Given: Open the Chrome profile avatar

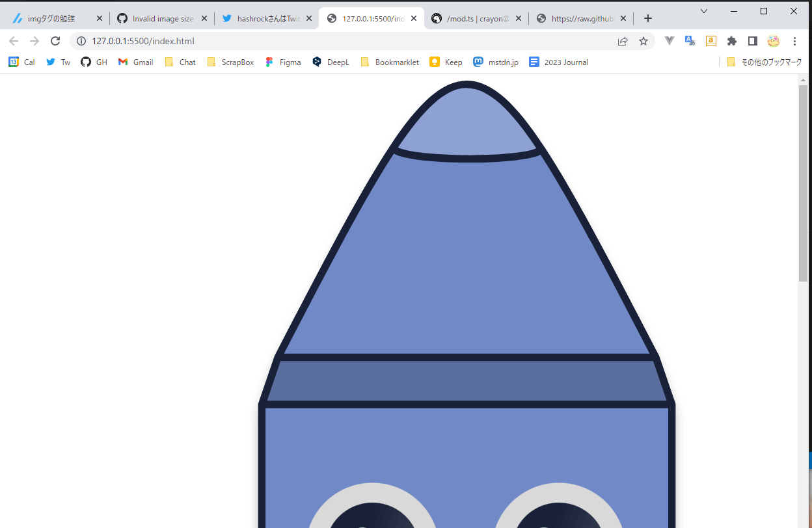Looking at the screenshot, I should point(774,41).
